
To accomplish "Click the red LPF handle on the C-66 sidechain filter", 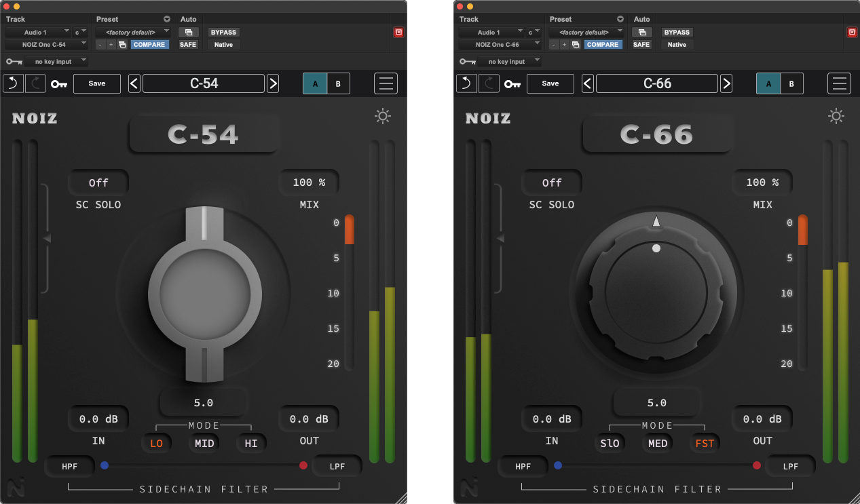I will (757, 465).
